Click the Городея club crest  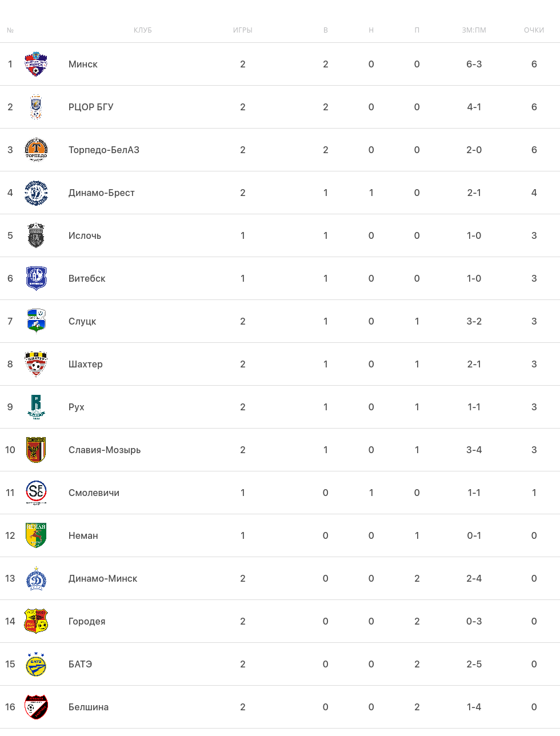[36, 621]
